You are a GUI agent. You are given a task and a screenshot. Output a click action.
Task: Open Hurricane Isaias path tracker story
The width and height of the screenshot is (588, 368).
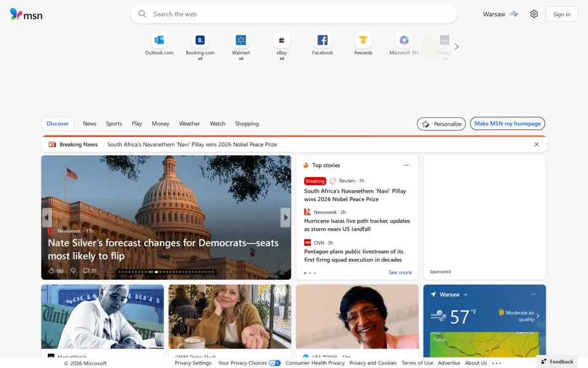[x=357, y=225]
